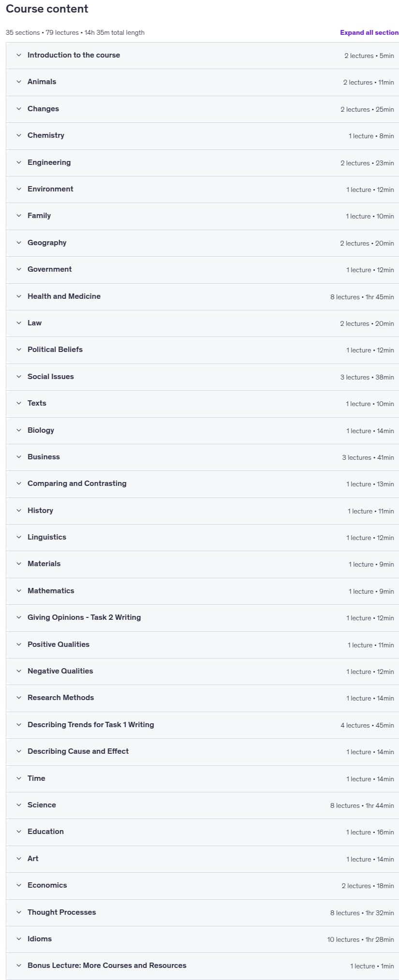Select the Economics section row

[202, 885]
